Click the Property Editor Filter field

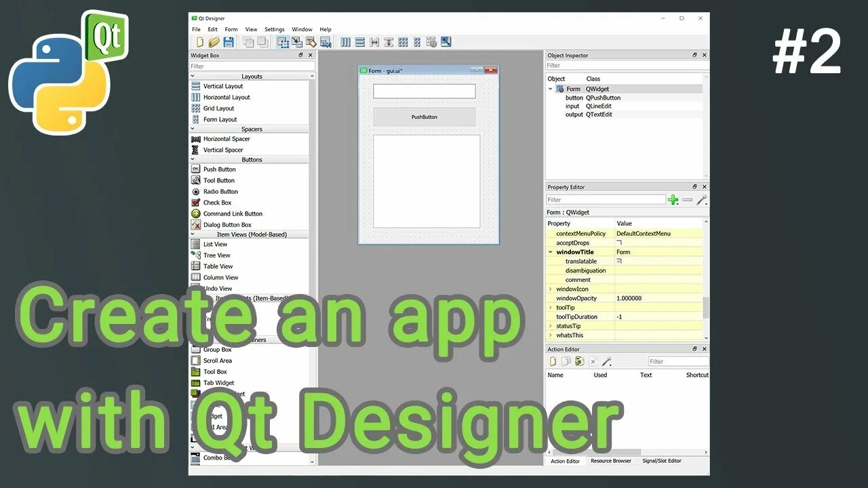pyautogui.click(x=606, y=200)
